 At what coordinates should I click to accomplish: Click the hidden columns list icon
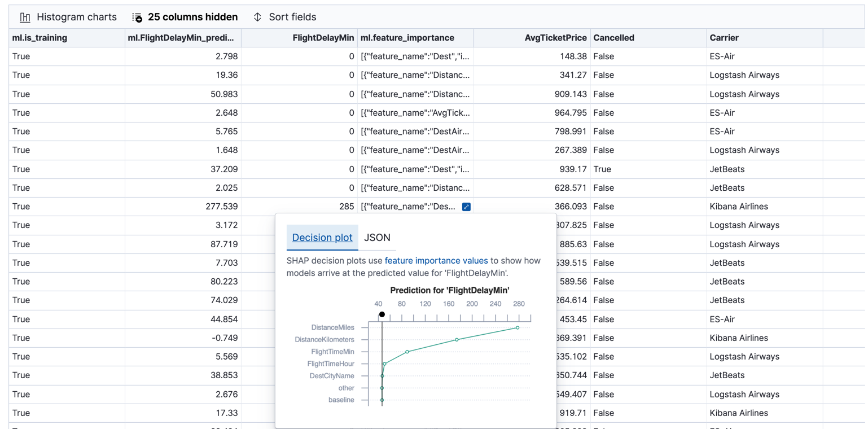pyautogui.click(x=137, y=17)
